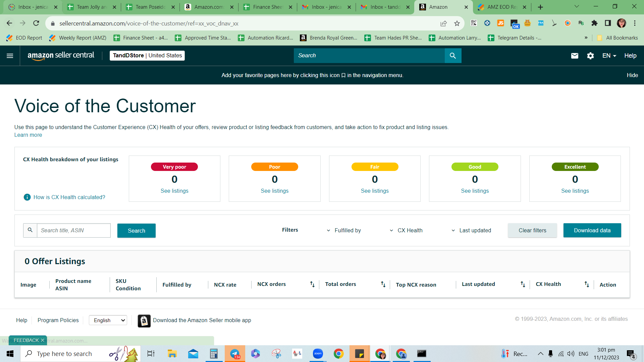This screenshot has height=362, width=644.
Task: Open a new browser tab
Action: (540, 7)
